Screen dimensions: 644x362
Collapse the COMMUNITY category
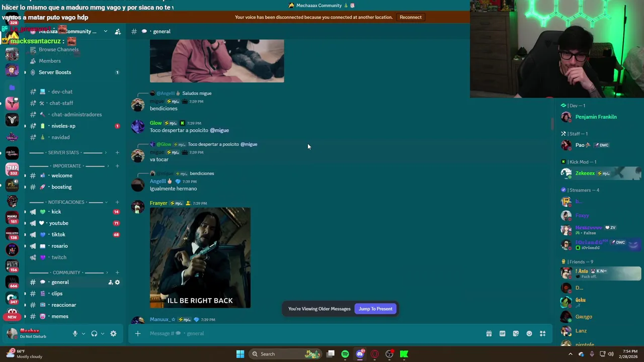66,273
